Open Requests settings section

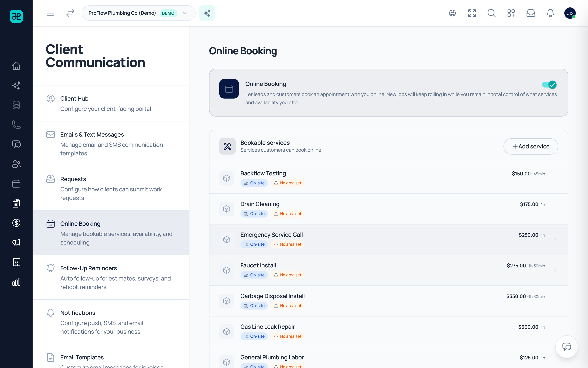coord(111,188)
